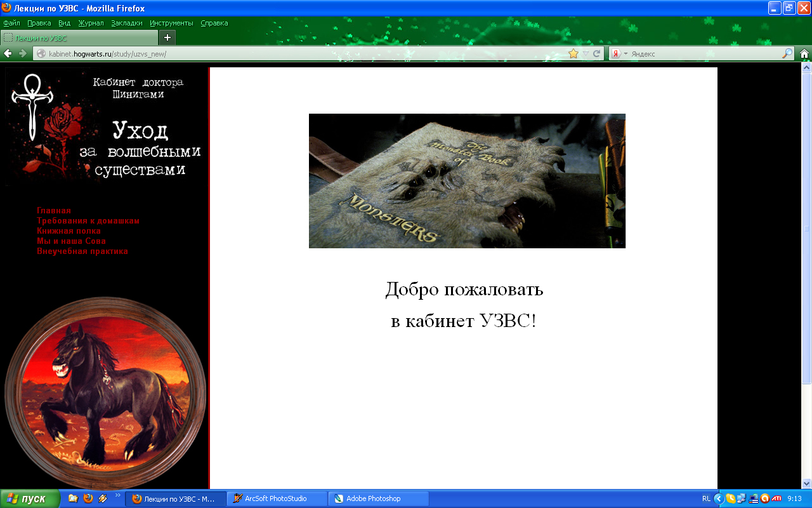
Task: Open a new tab with plus button
Action: click(167, 37)
